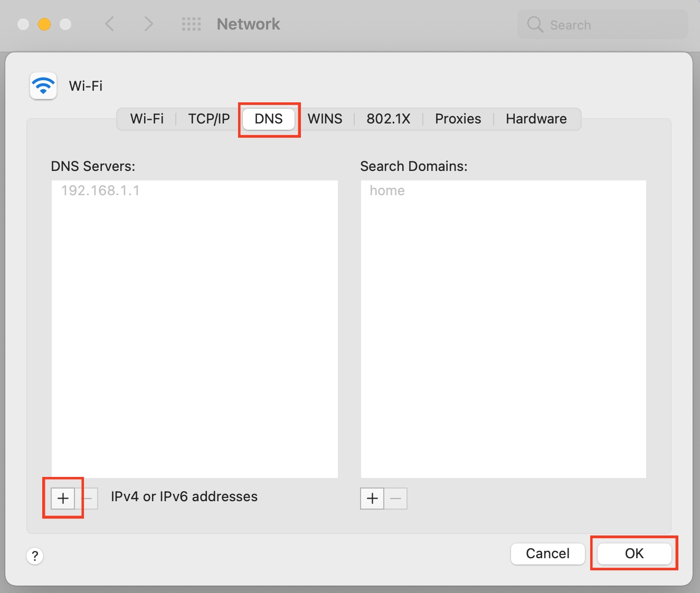Select the DNS tab
The width and height of the screenshot is (700, 593).
tap(269, 119)
